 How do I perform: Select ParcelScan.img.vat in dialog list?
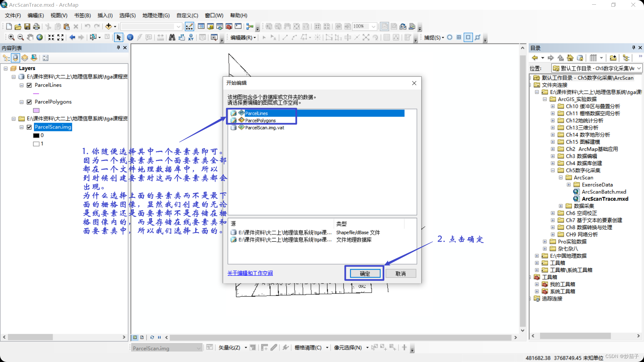tap(264, 127)
